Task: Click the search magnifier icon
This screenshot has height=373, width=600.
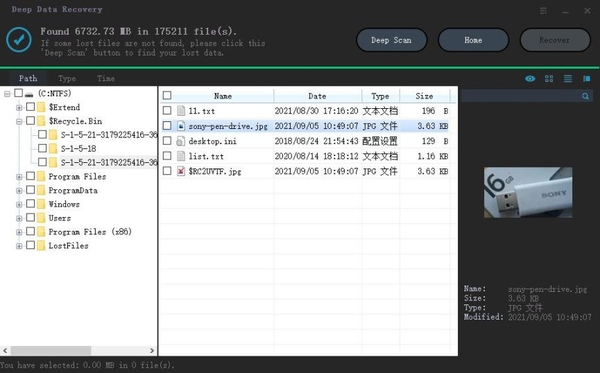Action: tap(585, 96)
